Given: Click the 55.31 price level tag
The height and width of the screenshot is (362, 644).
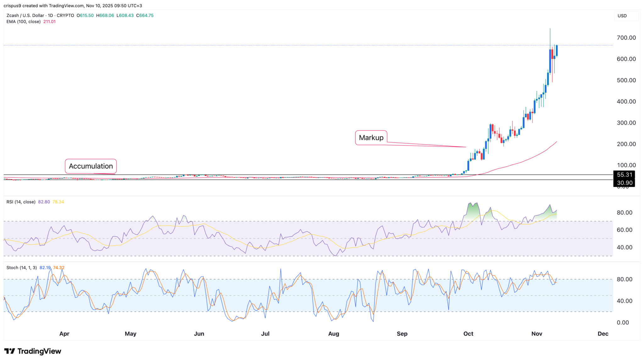Looking at the screenshot, I should (x=624, y=175).
